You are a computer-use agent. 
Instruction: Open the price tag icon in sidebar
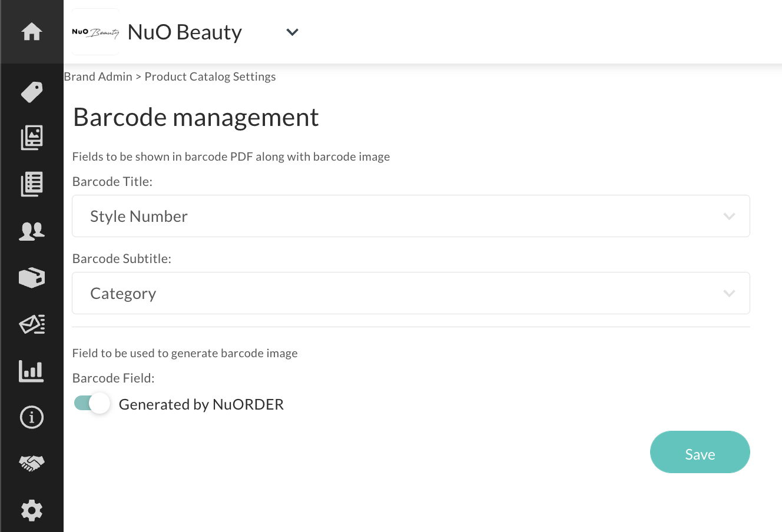point(32,92)
